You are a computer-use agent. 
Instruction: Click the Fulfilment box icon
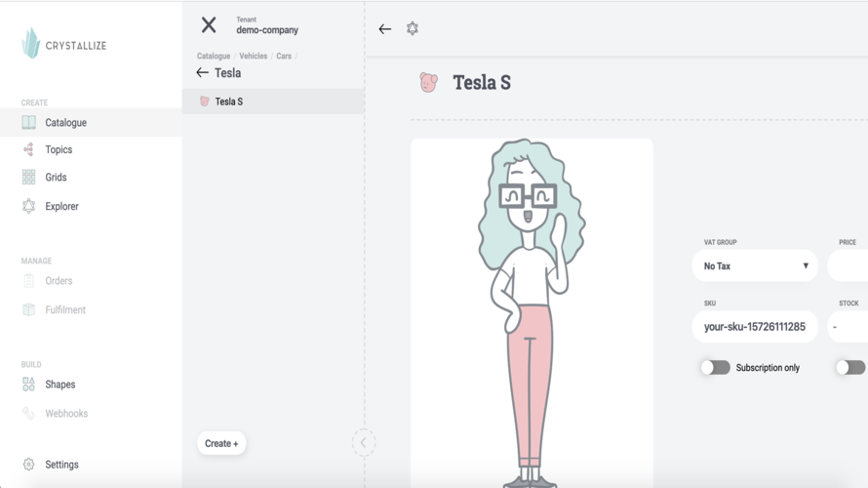29,309
